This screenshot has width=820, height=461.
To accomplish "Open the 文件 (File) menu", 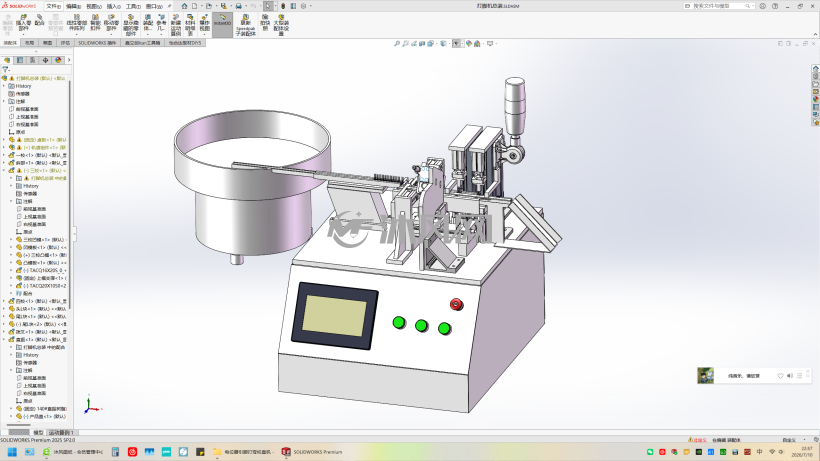I will coord(53,6).
